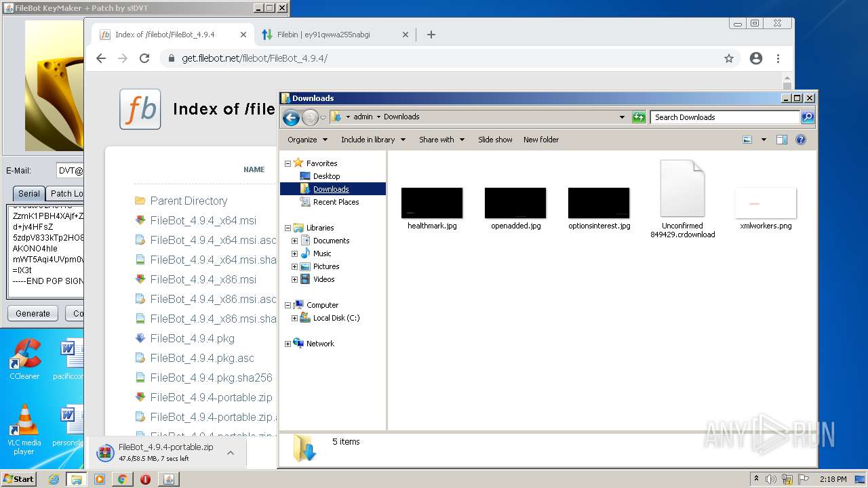868x488 pixels.
Task: Download FileBot_4.9.4_x64.msi
Action: 203,220
